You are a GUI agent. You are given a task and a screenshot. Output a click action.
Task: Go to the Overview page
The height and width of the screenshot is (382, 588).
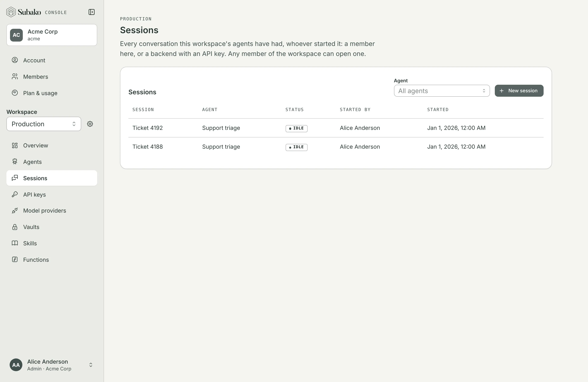(x=52, y=146)
